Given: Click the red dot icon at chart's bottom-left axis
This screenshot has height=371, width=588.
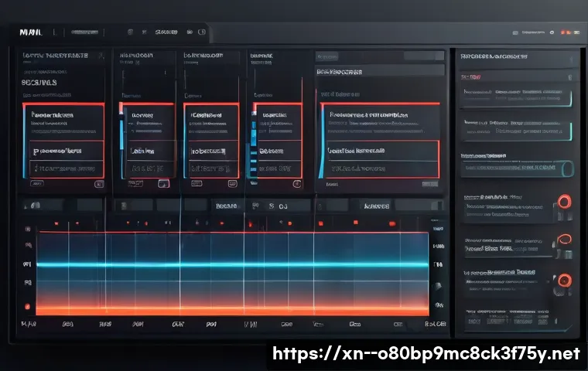Looking at the screenshot, I should [27, 306].
